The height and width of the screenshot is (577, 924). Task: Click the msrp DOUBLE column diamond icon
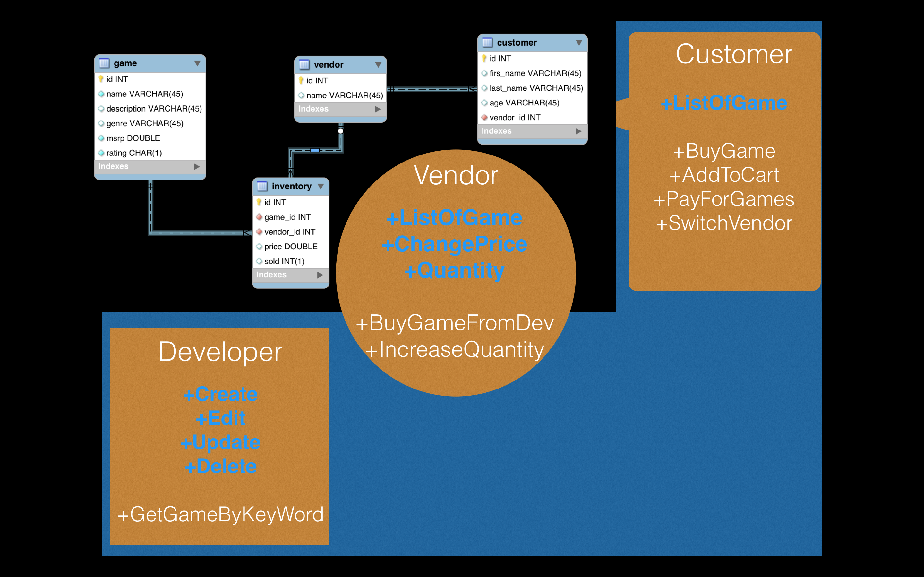tap(101, 138)
